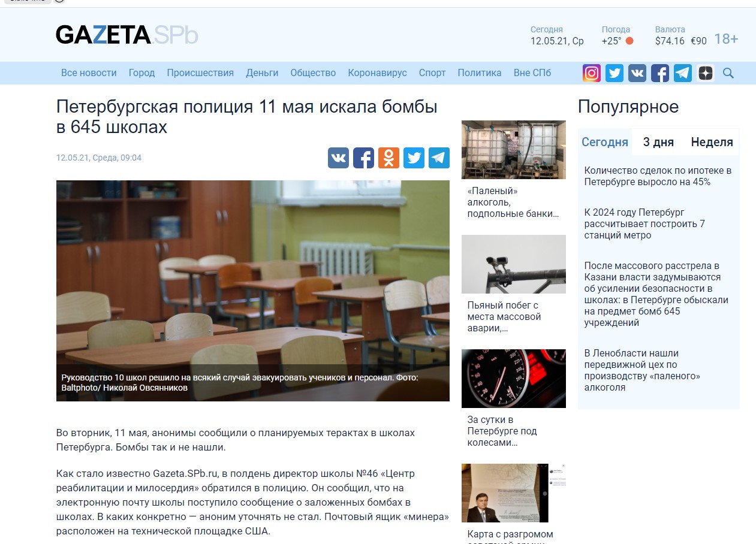Open the 'Город' menu section

point(141,73)
